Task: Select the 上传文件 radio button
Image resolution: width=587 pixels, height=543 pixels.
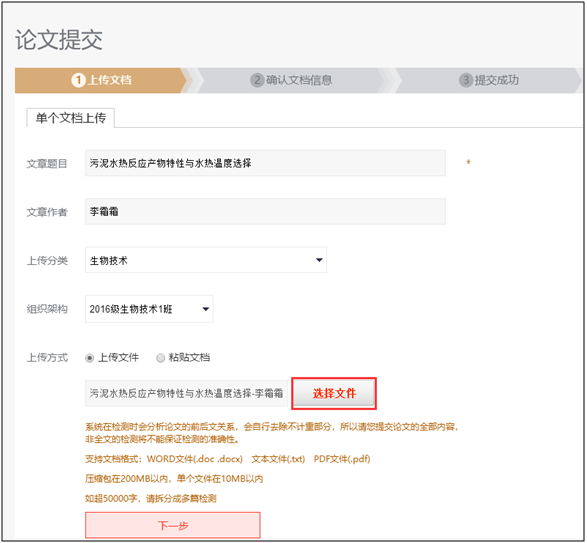Action: coord(89,358)
